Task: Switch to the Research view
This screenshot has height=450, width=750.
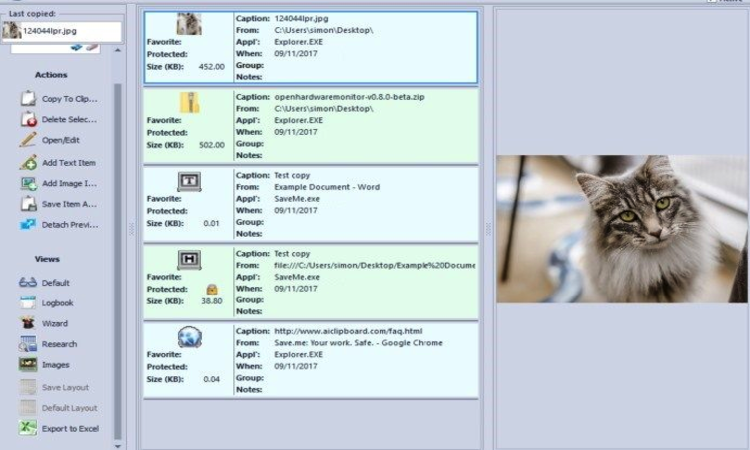Action: point(27,345)
